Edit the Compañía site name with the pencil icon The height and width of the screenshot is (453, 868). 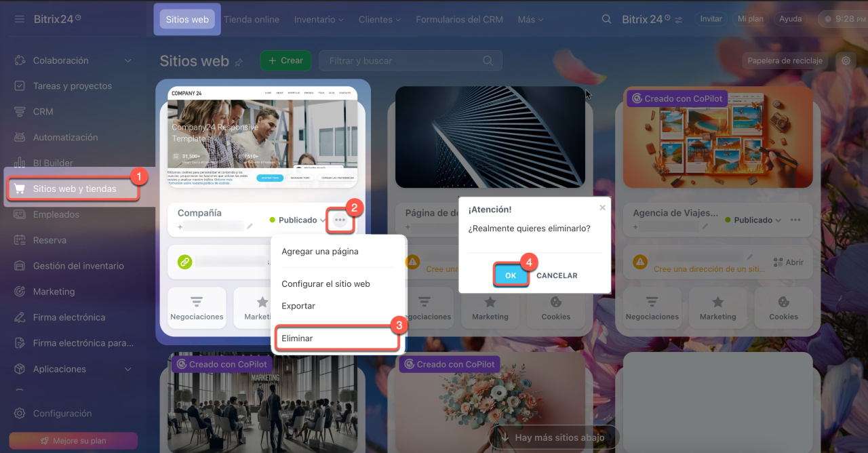(250, 226)
